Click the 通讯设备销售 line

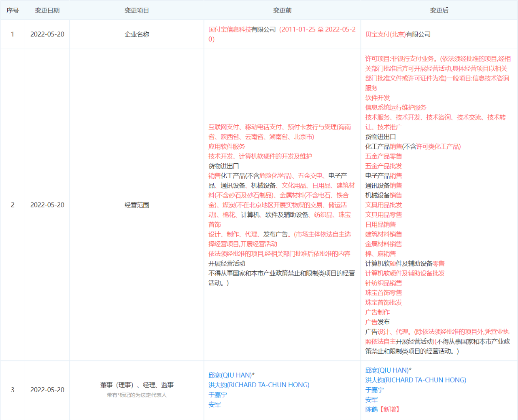[383, 185]
